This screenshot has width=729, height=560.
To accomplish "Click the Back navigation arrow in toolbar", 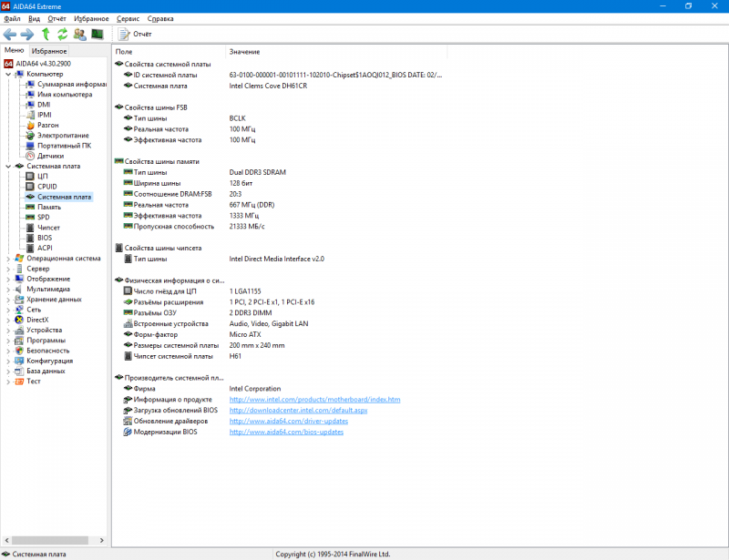I will click(x=11, y=34).
